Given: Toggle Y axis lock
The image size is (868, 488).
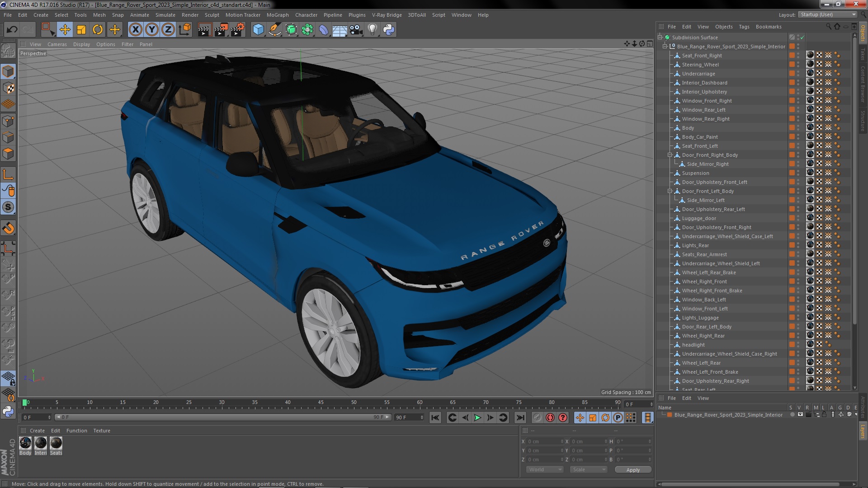Looking at the screenshot, I should 152,30.
